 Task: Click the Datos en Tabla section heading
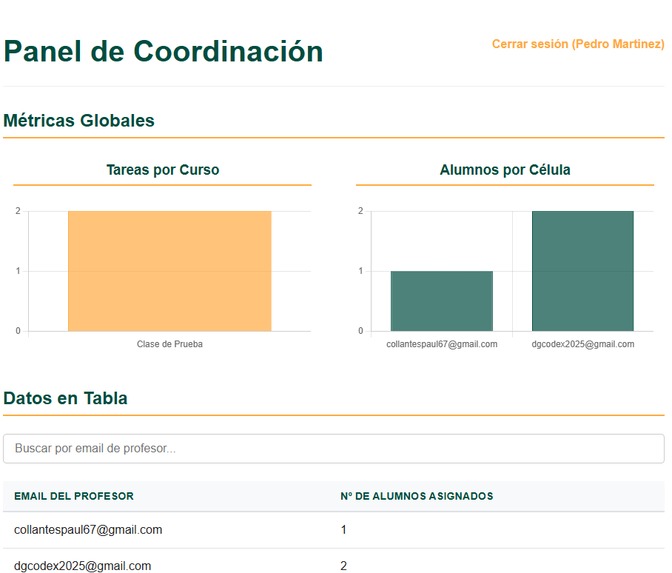[x=66, y=398]
